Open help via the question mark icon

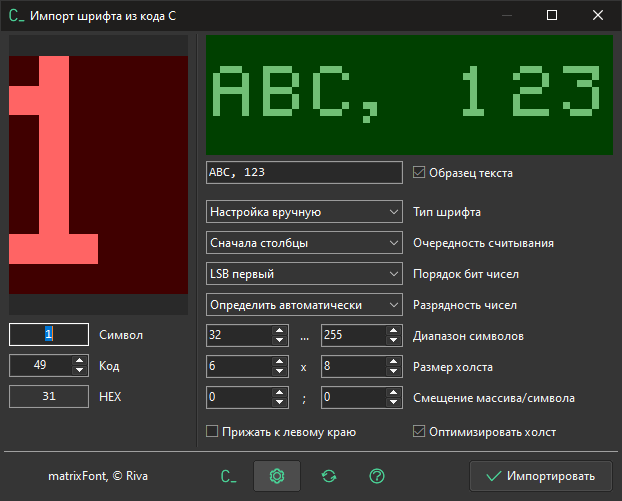tap(377, 476)
